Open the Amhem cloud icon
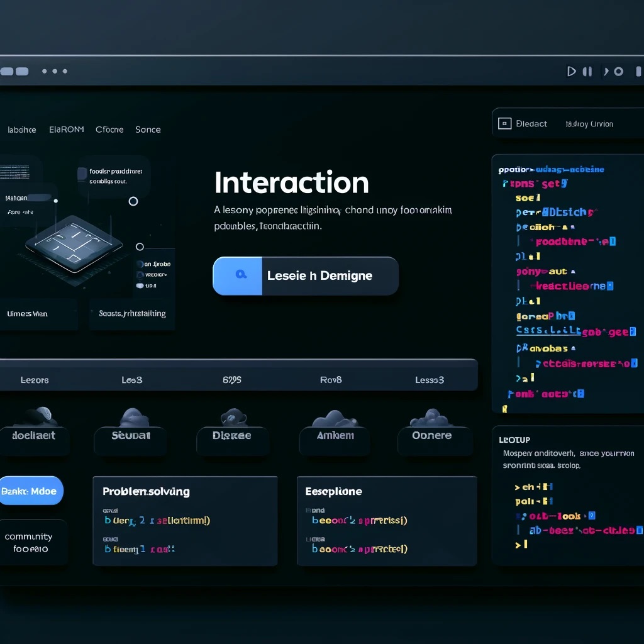The height and width of the screenshot is (644, 644). [334, 417]
